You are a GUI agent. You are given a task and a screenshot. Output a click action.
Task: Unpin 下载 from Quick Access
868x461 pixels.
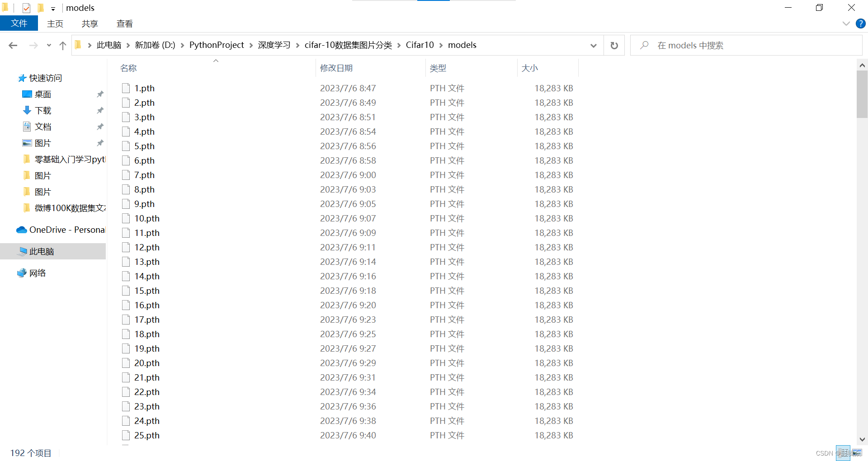[100, 110]
